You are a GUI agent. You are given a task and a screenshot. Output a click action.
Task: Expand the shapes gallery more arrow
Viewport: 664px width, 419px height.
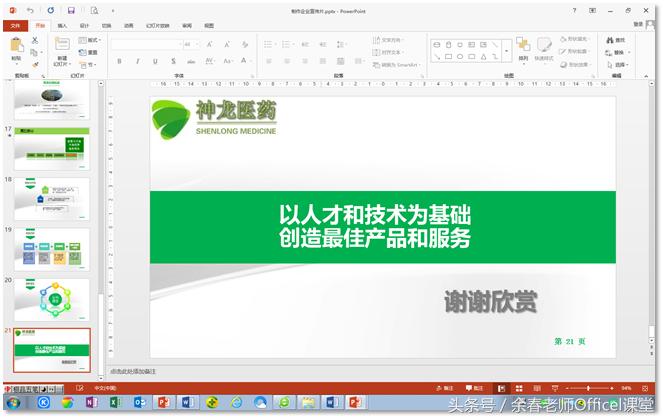click(x=506, y=51)
